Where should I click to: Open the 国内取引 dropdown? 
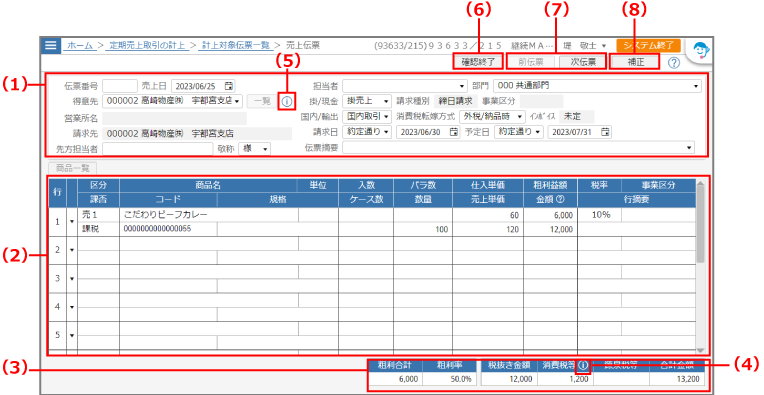click(367, 116)
